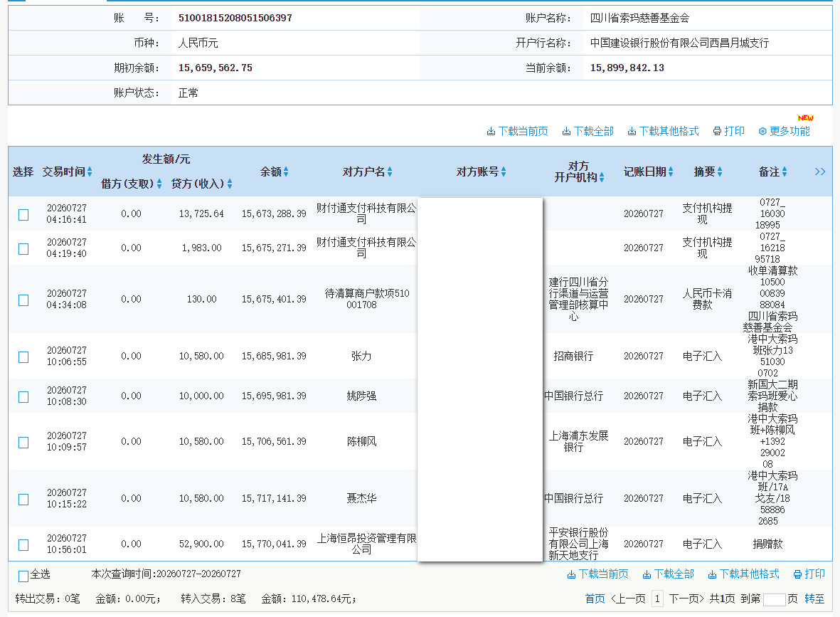
Task: Click top 下载全部 download link
Action: coord(588,132)
